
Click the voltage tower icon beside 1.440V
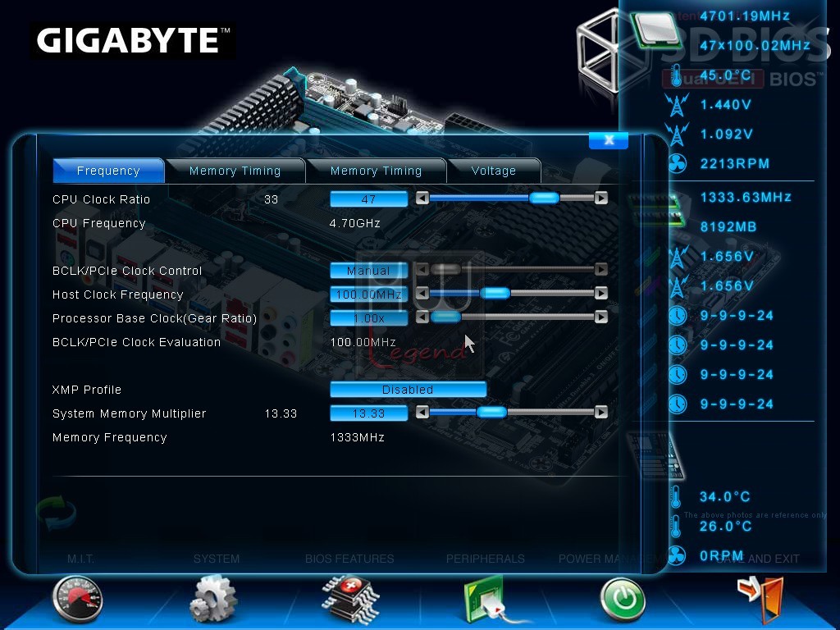tap(677, 105)
